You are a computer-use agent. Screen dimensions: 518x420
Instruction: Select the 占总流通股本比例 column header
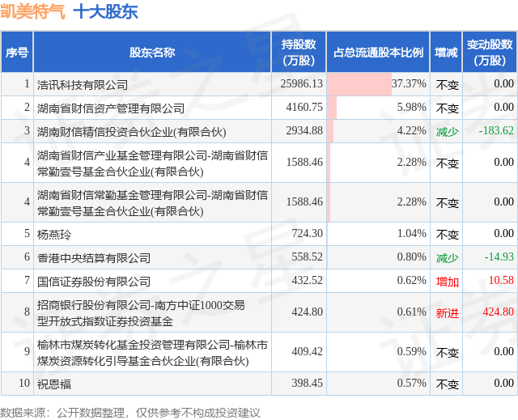[378, 52]
